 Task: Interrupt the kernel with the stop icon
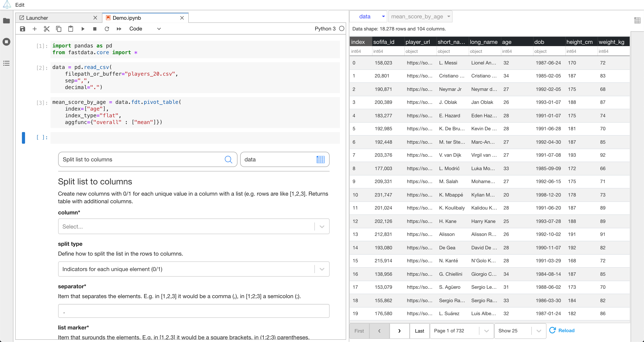95,29
